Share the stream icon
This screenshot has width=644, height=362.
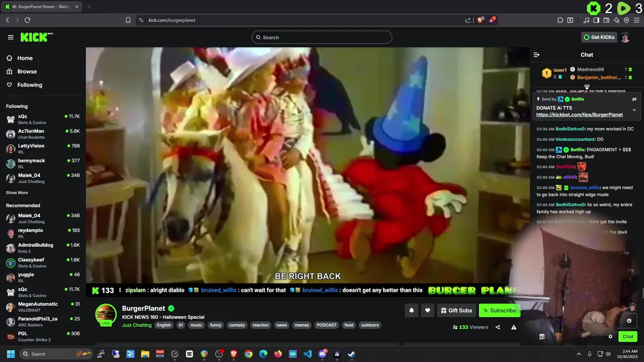point(498,327)
